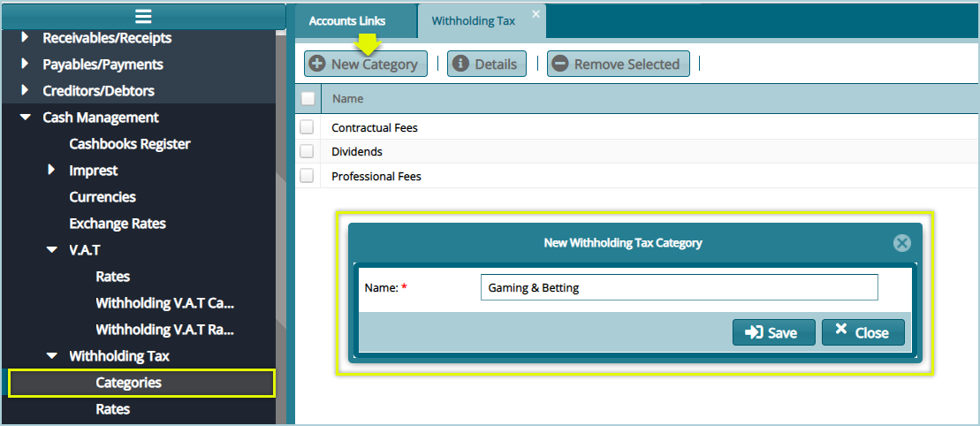Screen dimensions: 980x426
Task: Collapse the Cash Management node
Action: (x=25, y=117)
